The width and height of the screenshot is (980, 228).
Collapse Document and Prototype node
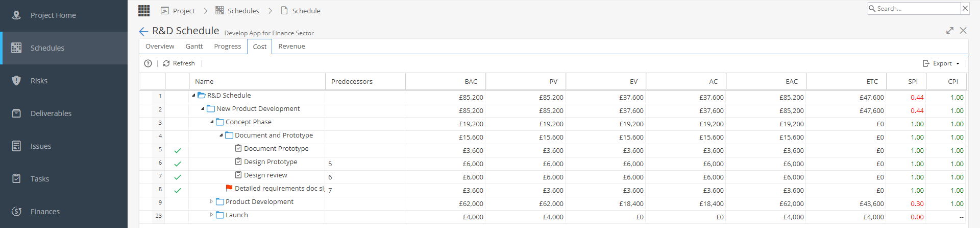click(x=221, y=135)
